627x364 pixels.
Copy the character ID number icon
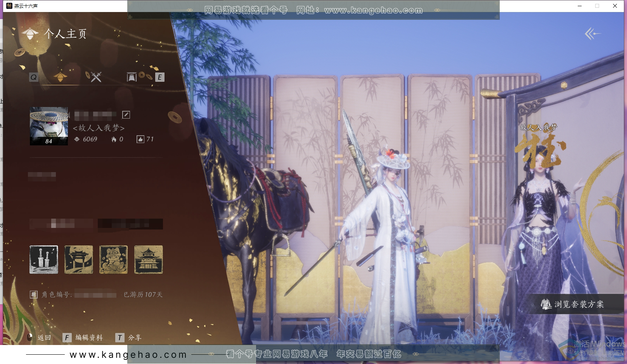[34, 295]
